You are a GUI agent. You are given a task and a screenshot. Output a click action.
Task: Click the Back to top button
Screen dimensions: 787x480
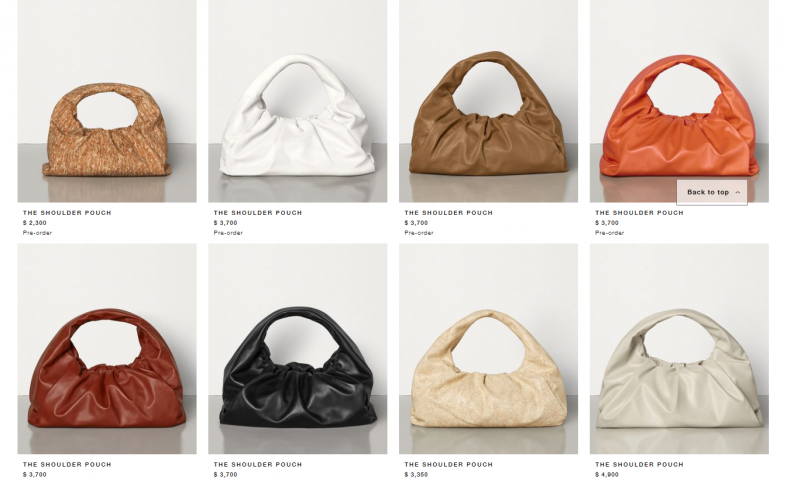click(712, 192)
